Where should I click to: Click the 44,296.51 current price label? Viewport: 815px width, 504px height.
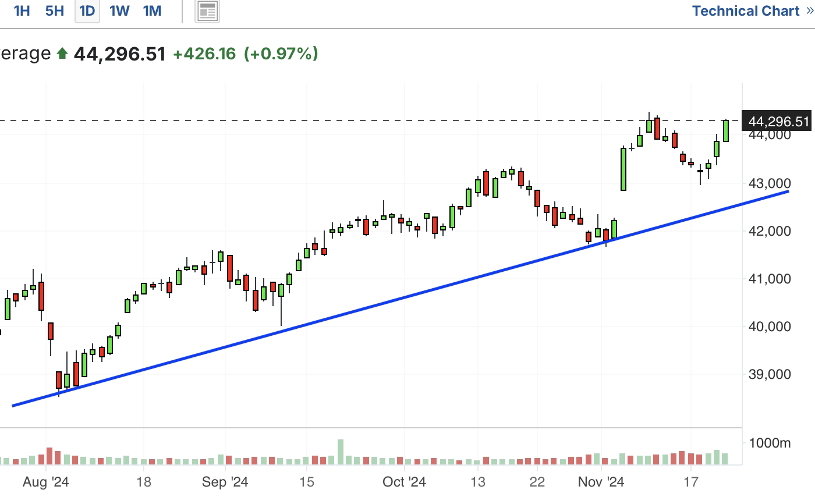tap(778, 122)
